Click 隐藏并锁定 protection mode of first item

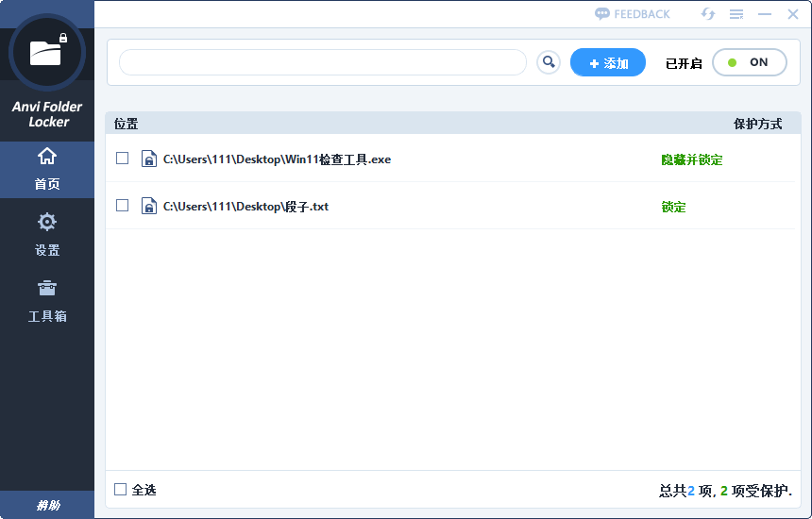(x=691, y=160)
